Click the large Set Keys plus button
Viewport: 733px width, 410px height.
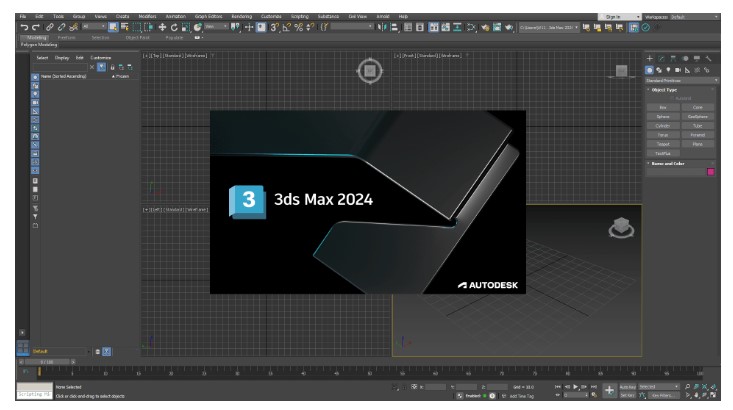pos(609,390)
